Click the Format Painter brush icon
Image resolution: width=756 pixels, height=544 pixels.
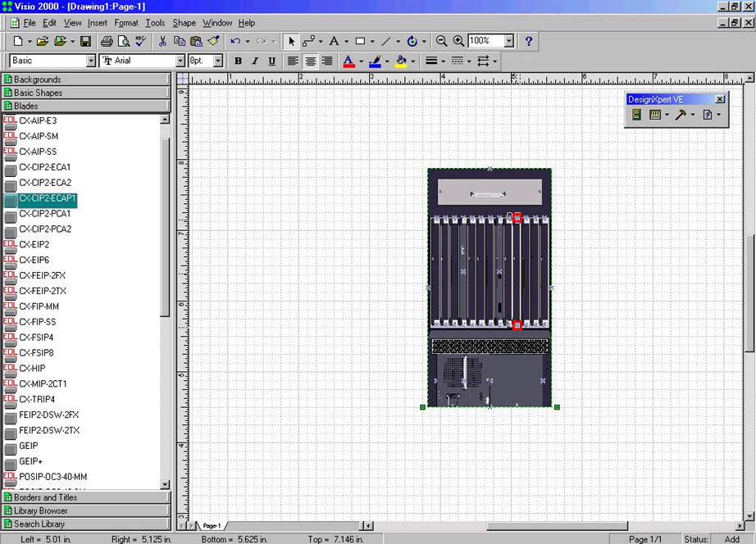click(x=213, y=41)
